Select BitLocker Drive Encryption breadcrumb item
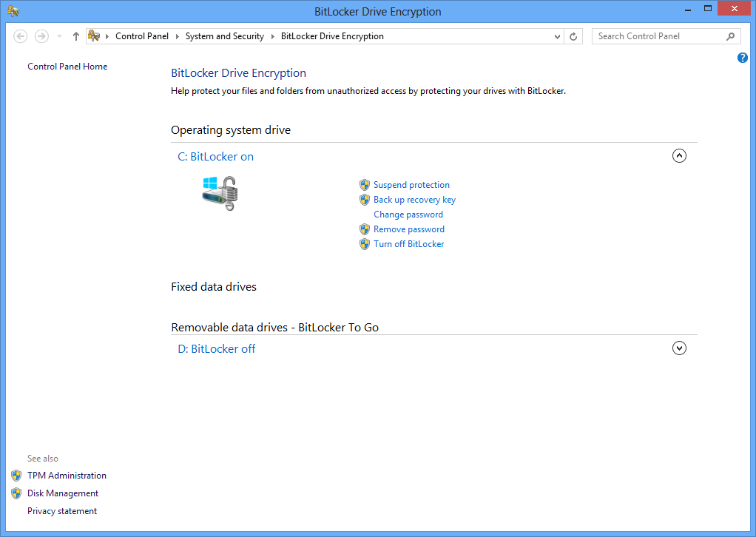This screenshot has height=537, width=756. pos(332,36)
